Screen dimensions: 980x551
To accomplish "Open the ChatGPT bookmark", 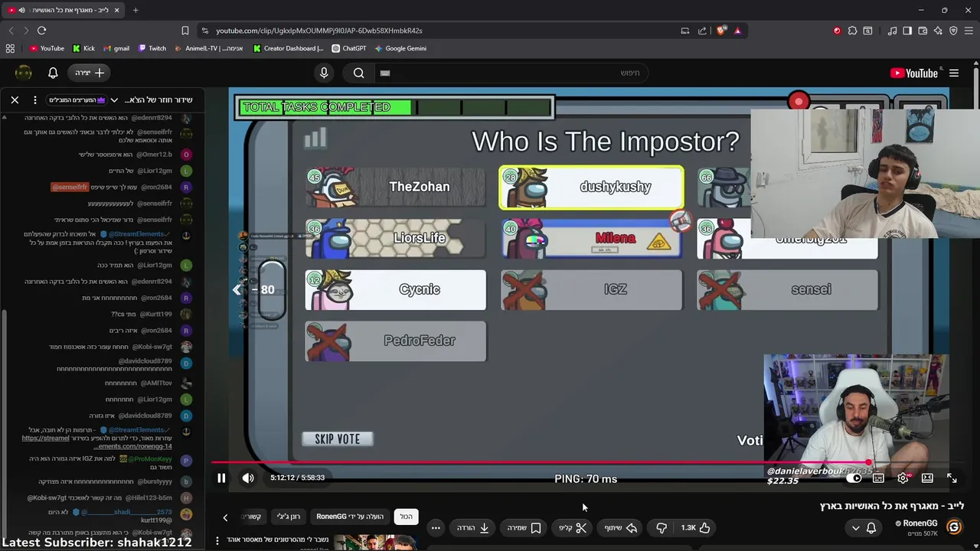I will tap(349, 48).
